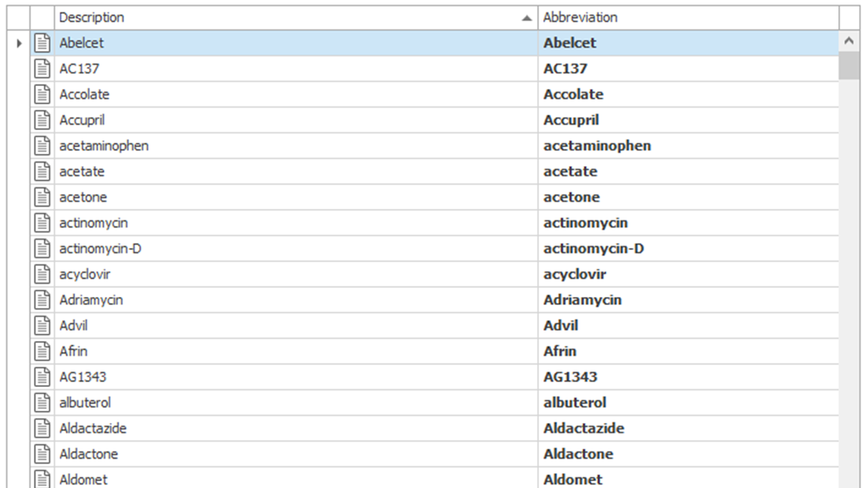Viewport: 868px width, 488px height.
Task: Click the acetone description cell
Action: click(296, 197)
